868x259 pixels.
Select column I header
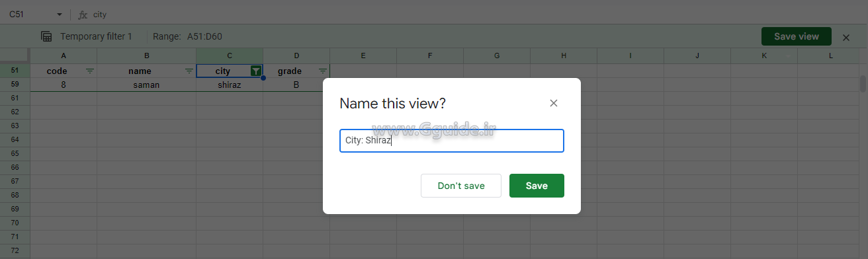coord(630,56)
